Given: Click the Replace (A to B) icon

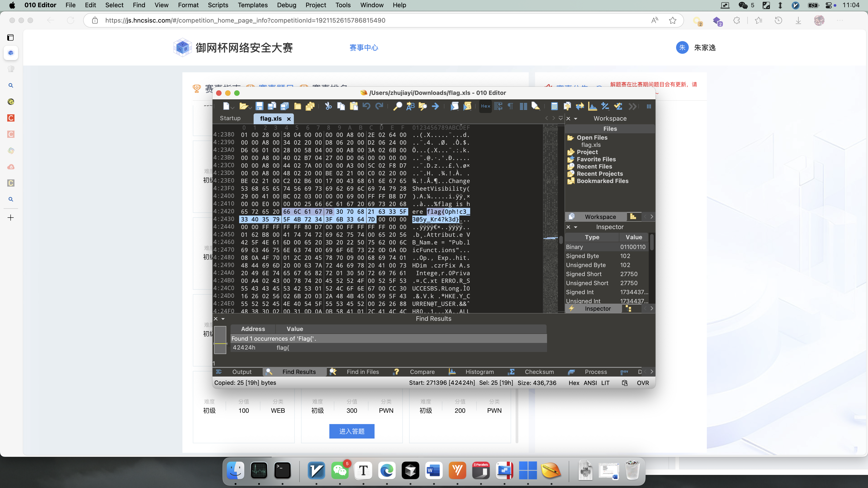Looking at the screenshot, I should tap(410, 106).
